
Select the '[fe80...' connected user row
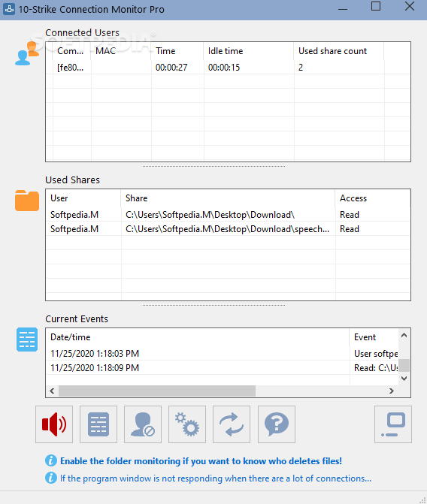[228, 67]
